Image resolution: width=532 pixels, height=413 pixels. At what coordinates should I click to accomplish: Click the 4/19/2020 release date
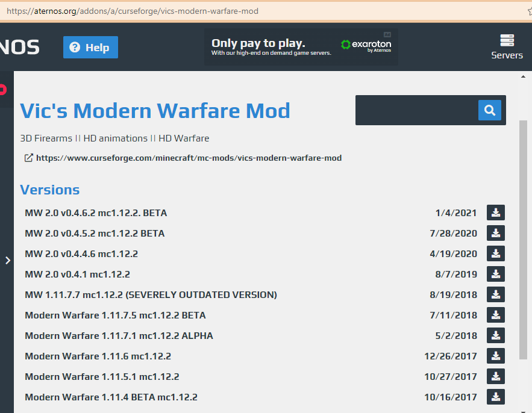click(453, 253)
